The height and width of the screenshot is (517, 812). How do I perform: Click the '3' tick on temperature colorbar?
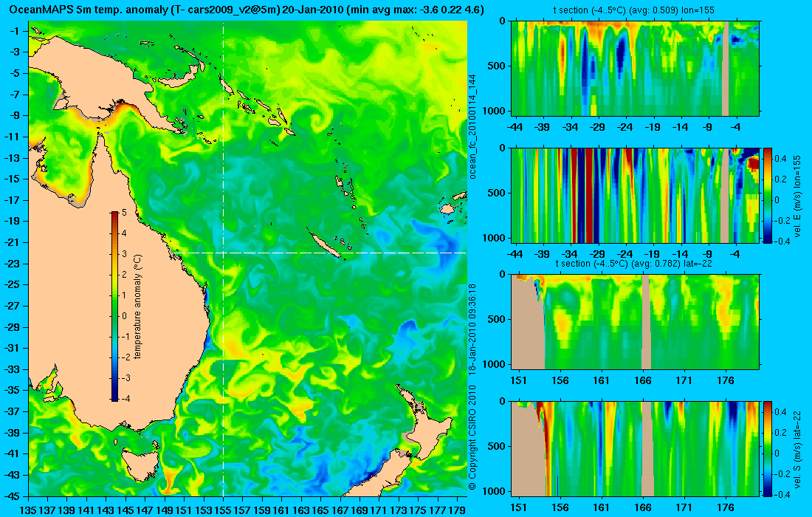pyautogui.click(x=124, y=254)
